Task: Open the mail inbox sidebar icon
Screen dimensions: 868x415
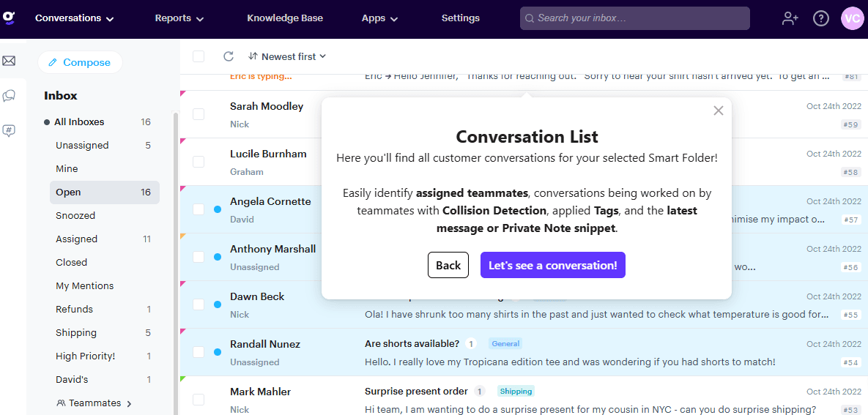Action: point(9,61)
